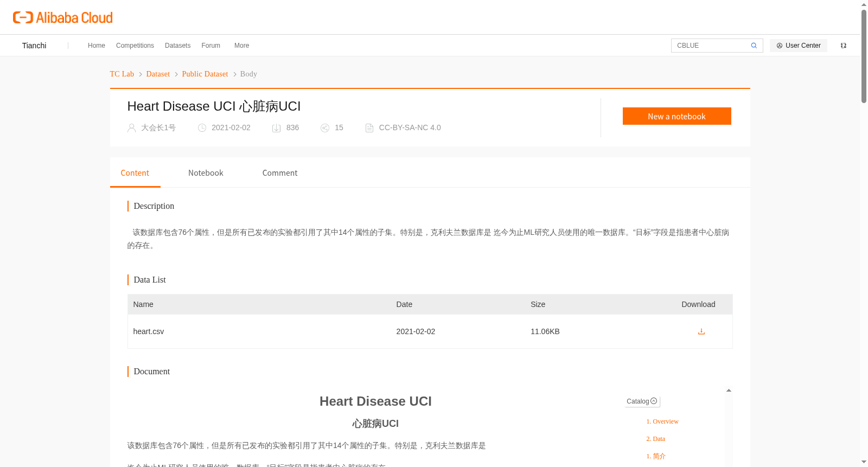The height and width of the screenshot is (467, 868).
Task: Click the CC-BY-SA-NC 4.0 license text
Action: (410, 127)
